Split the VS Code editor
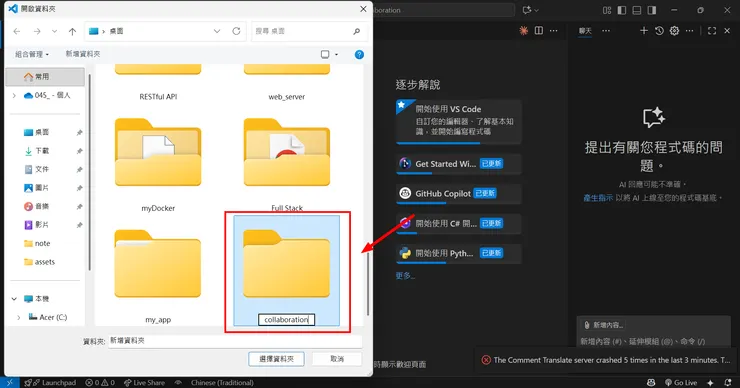Screen dimensions: 740x388 pyautogui.click(x=539, y=31)
